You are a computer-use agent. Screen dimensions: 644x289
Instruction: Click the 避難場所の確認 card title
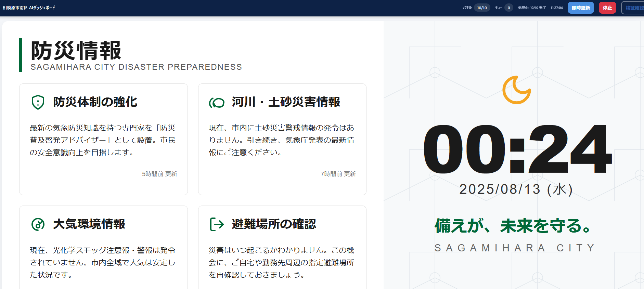tap(274, 224)
